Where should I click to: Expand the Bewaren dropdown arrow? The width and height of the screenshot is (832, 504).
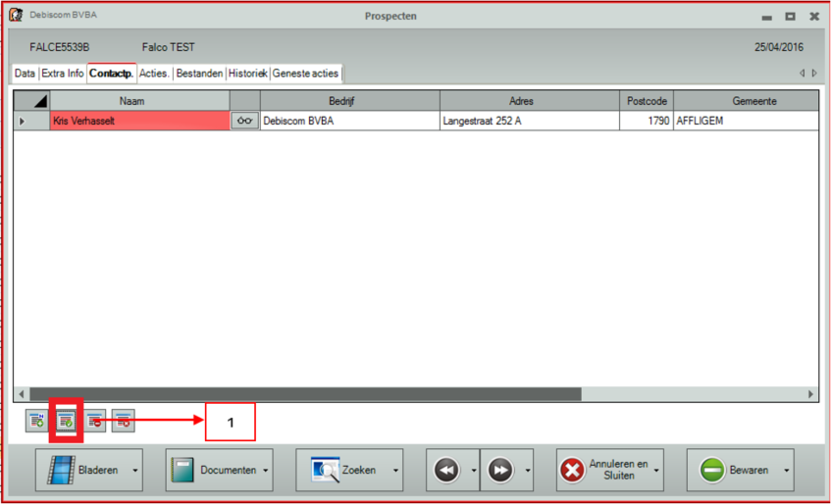tap(787, 472)
